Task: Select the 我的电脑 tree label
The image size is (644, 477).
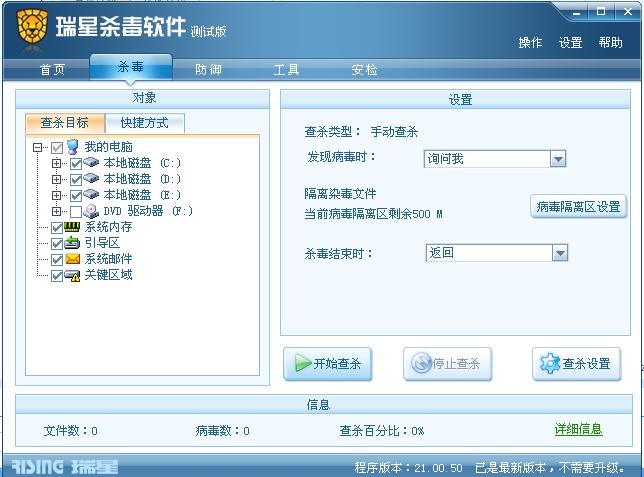Action: pos(108,147)
